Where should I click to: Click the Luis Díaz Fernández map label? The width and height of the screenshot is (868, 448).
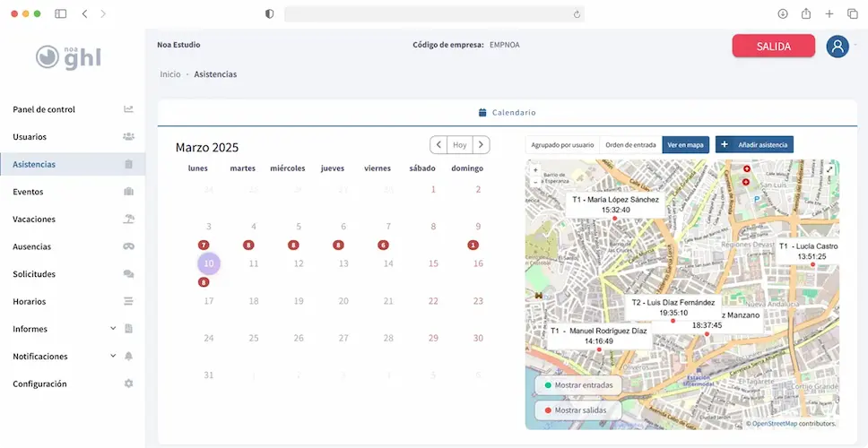pyautogui.click(x=673, y=307)
